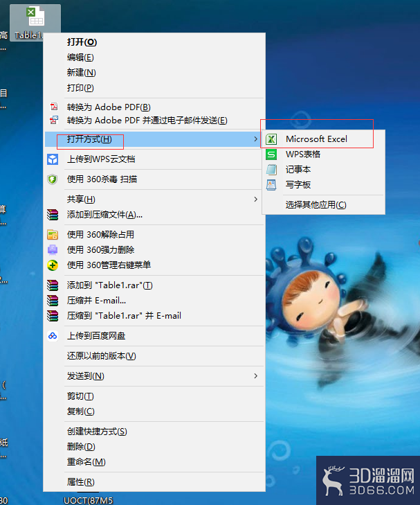
Task: Choose 剪切(T) from the menu
Action: point(154,396)
